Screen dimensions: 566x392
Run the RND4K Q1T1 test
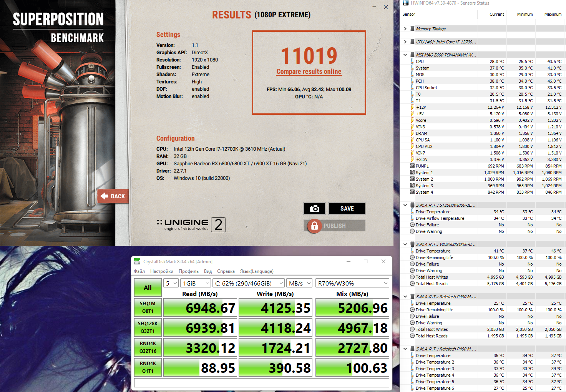pyautogui.click(x=148, y=367)
